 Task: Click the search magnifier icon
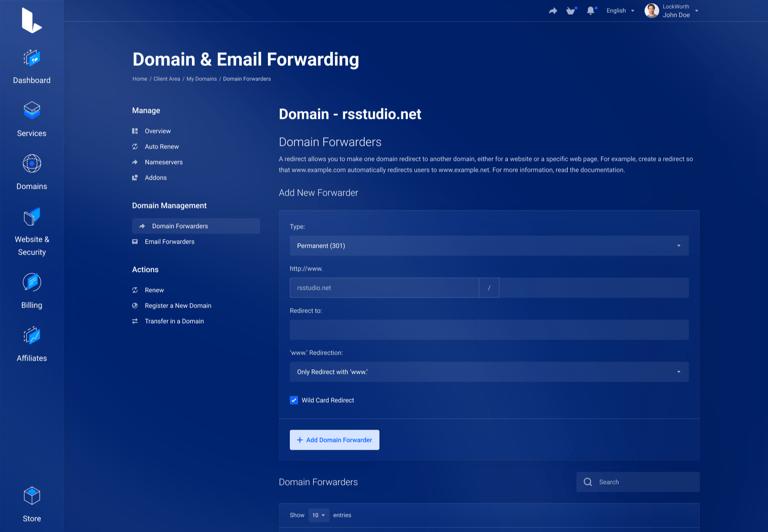pos(588,482)
